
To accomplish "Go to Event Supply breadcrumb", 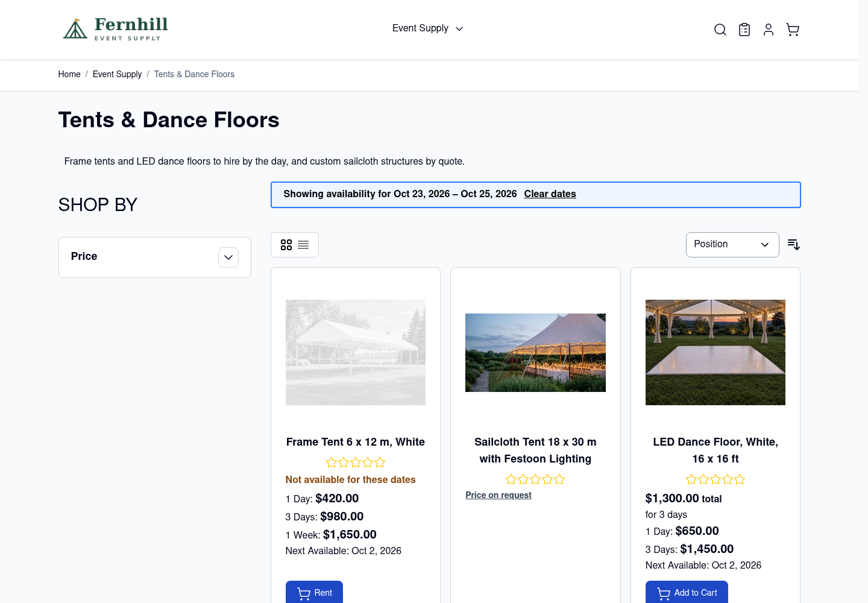I will click(117, 74).
